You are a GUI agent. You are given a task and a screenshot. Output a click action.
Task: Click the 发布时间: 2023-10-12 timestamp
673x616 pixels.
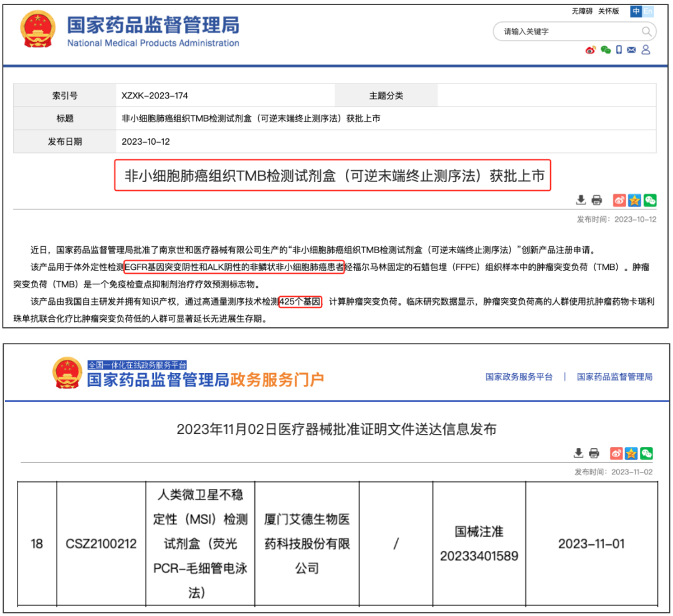(x=616, y=219)
